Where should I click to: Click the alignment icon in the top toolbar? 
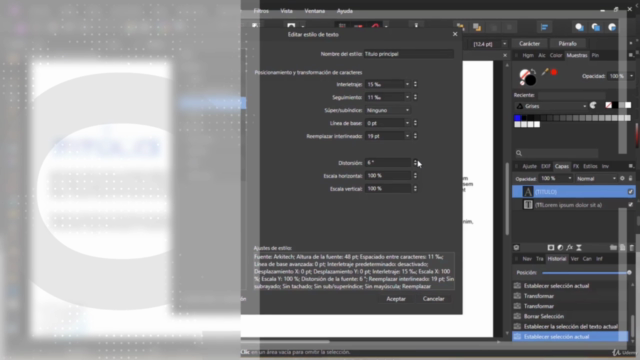pos(544,27)
